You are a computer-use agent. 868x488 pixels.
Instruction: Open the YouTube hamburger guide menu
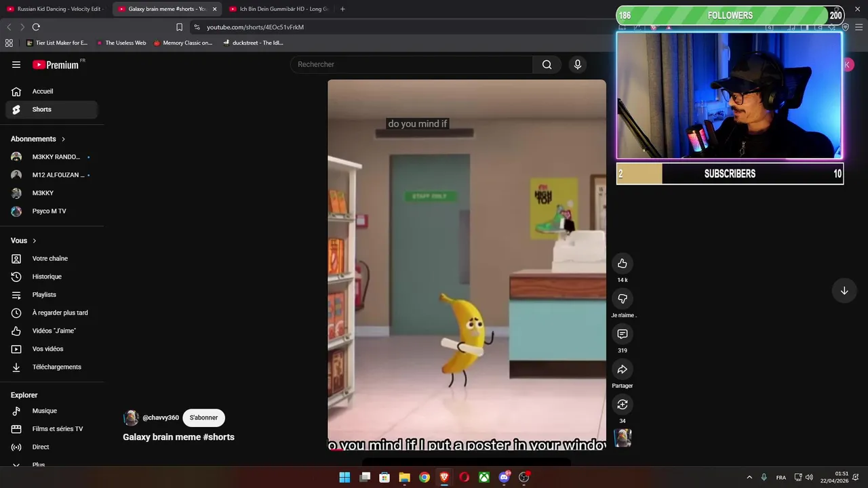16,64
